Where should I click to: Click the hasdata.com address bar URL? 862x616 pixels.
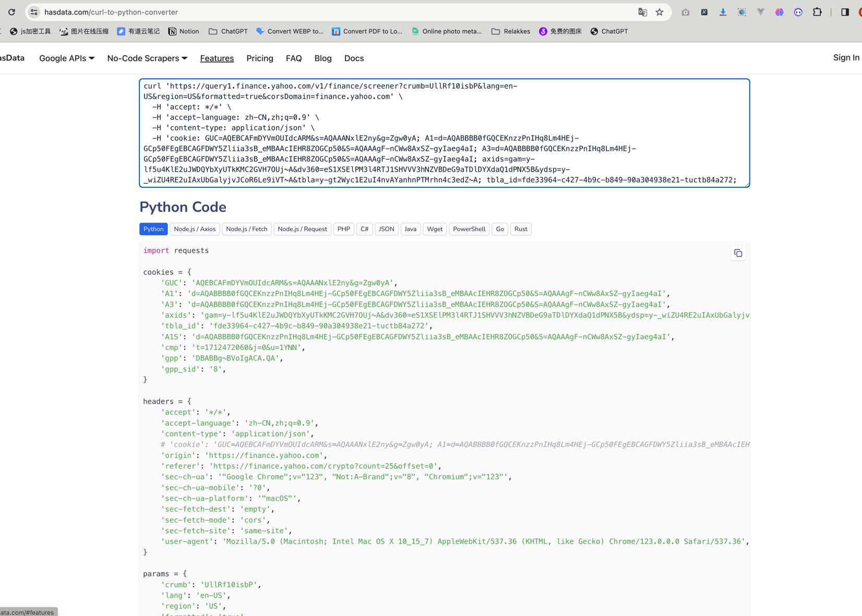tap(111, 12)
